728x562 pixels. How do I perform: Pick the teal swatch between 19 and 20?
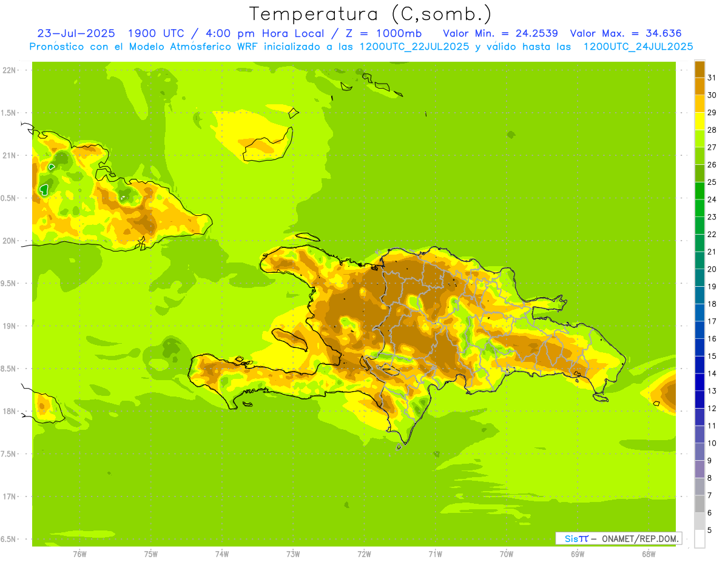pyautogui.click(x=699, y=278)
